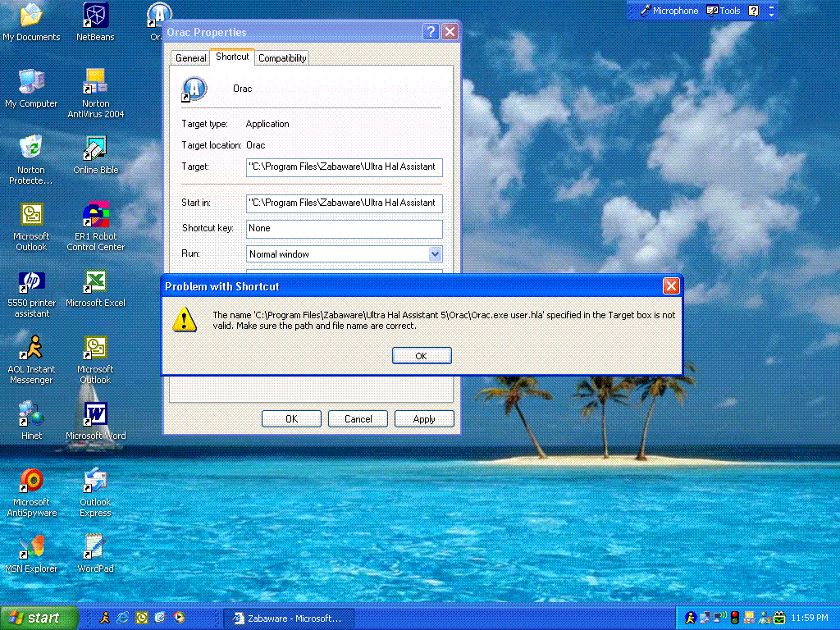Click the Language Bar help icon
Image resolution: width=840 pixels, height=630 pixels.
753,11
